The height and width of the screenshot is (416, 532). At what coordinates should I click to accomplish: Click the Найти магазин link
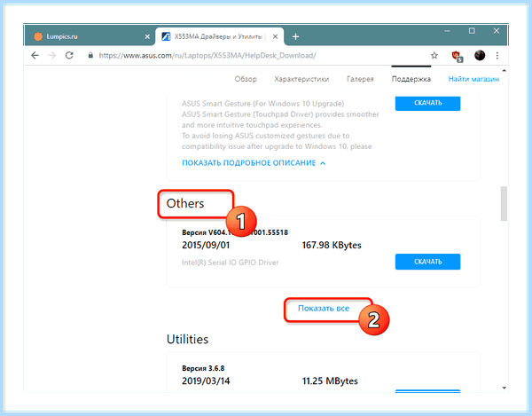pos(473,79)
